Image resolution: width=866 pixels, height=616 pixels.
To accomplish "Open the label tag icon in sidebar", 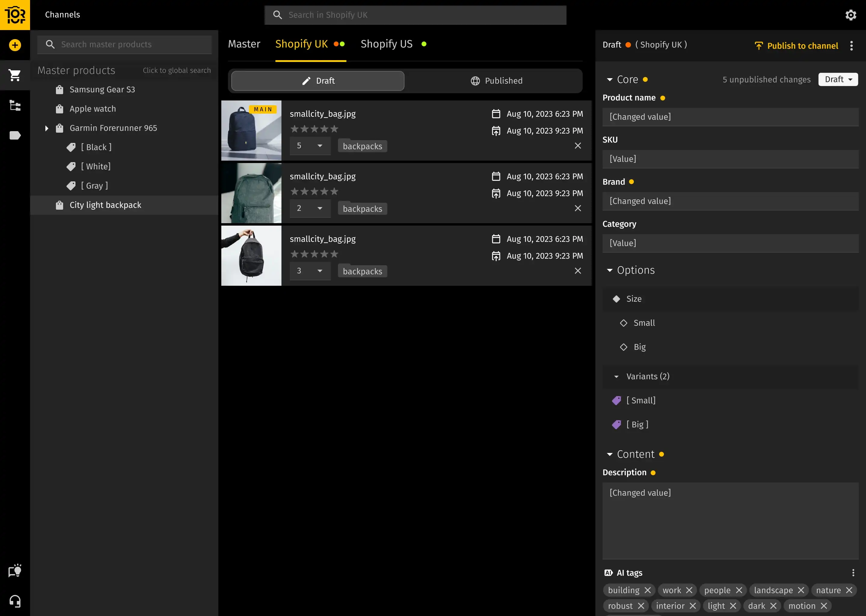I will coord(15,135).
